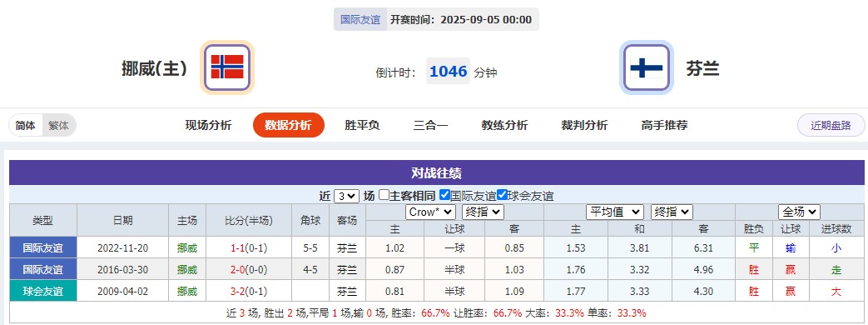Switch to 简体 language toggle
Image resolution: width=868 pixels, height=325 pixels.
(26, 125)
